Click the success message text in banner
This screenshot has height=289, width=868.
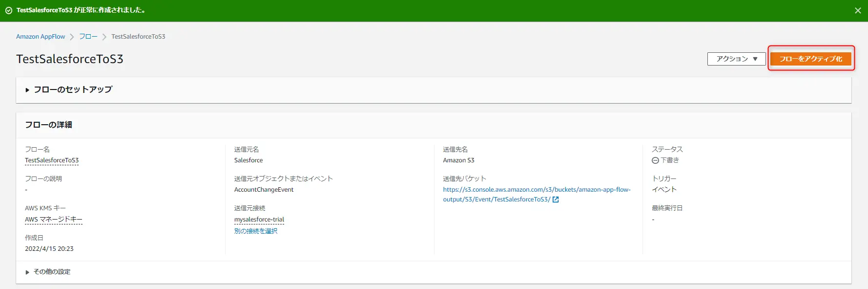point(82,10)
